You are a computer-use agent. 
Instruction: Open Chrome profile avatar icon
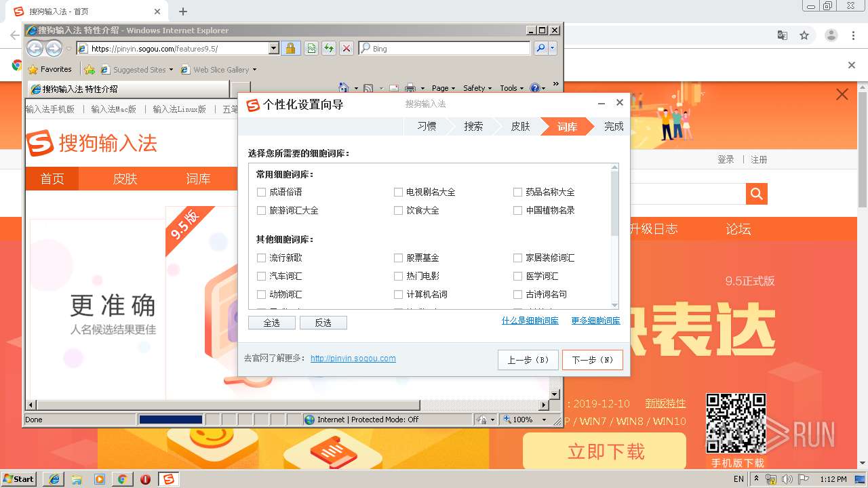point(831,35)
